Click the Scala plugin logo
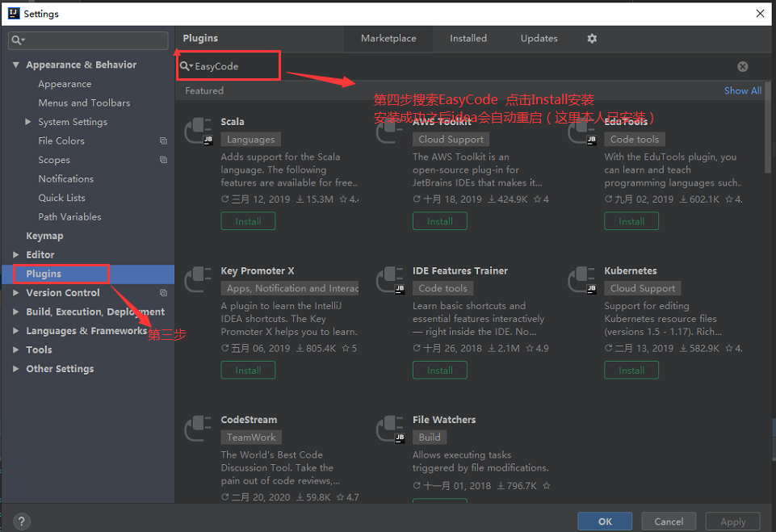The image size is (776, 532). [x=199, y=129]
